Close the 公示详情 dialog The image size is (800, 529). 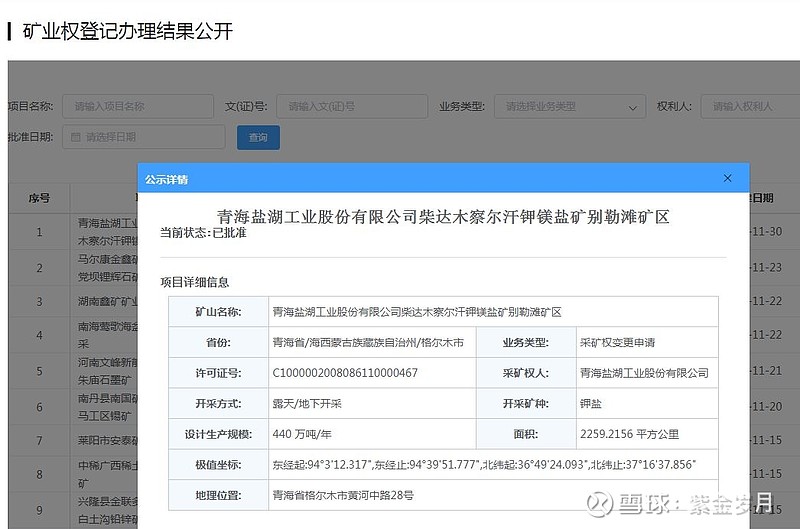[x=728, y=178]
